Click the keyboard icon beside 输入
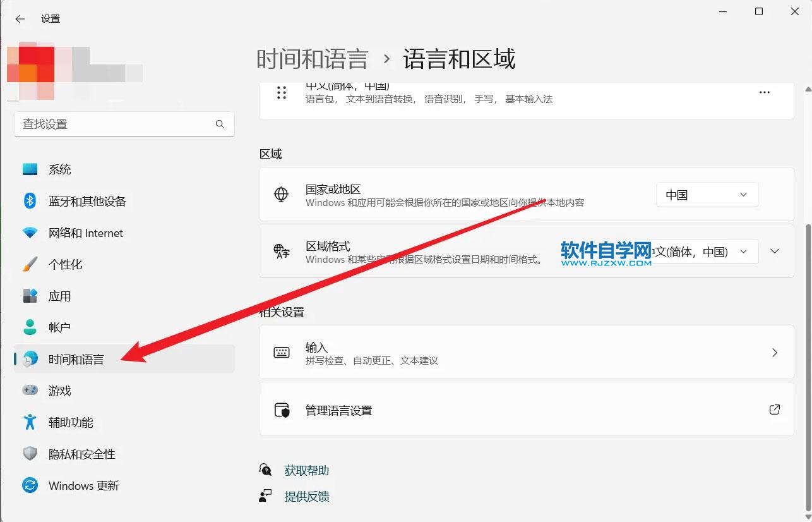Image resolution: width=812 pixels, height=522 pixels. (x=282, y=352)
